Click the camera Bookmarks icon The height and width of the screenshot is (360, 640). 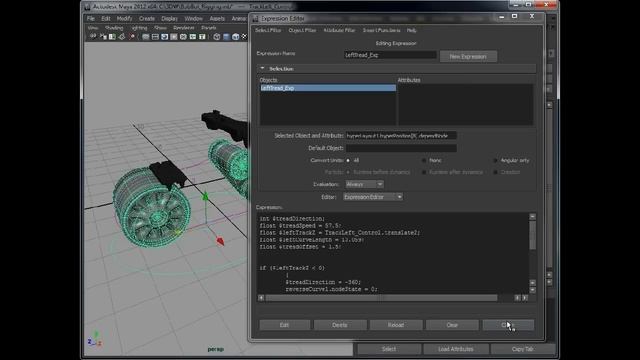coord(112,37)
